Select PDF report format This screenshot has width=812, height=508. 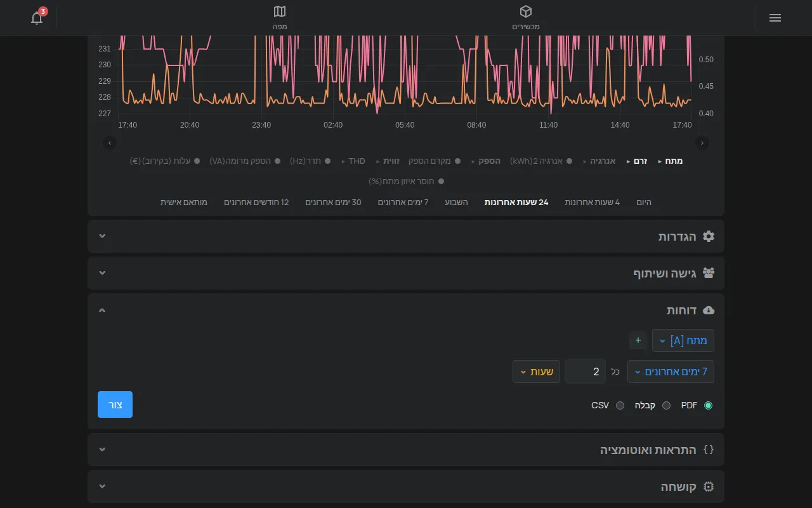coord(708,405)
